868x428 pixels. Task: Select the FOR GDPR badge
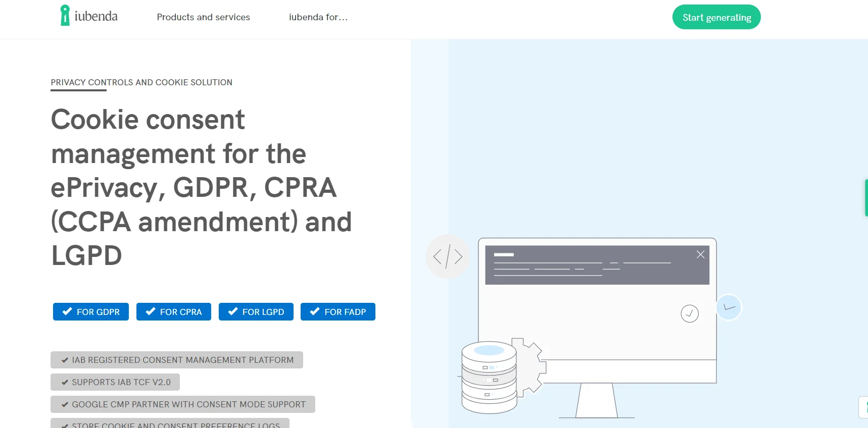91,312
